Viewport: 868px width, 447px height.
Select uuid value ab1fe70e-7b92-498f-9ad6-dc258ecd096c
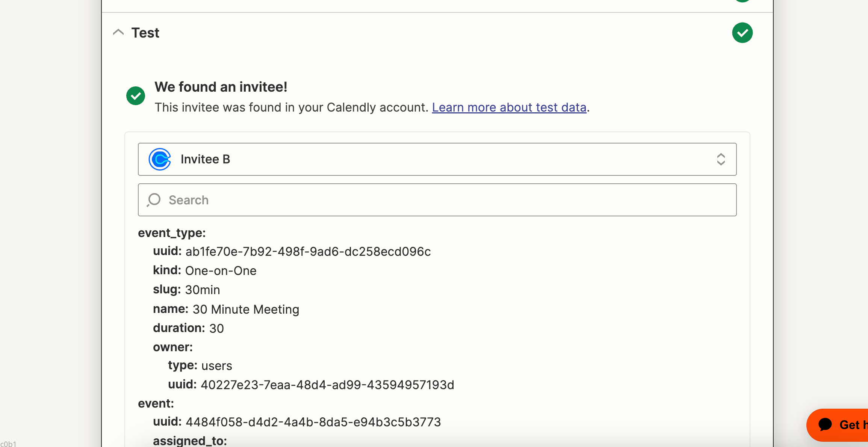(308, 252)
